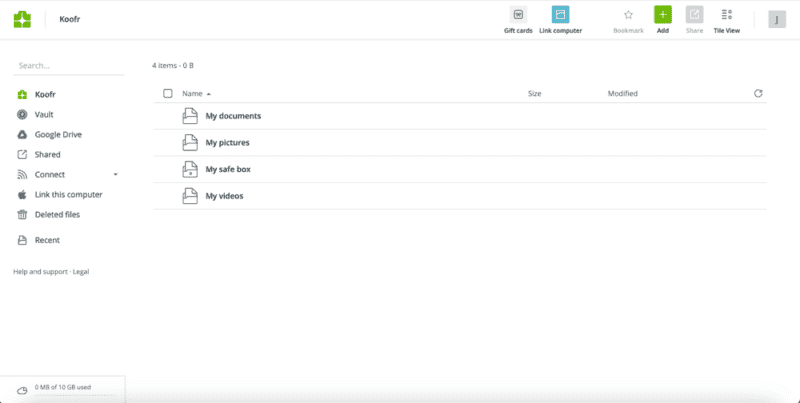Open the My safe box folder
The height and width of the screenshot is (403, 800).
click(230, 169)
